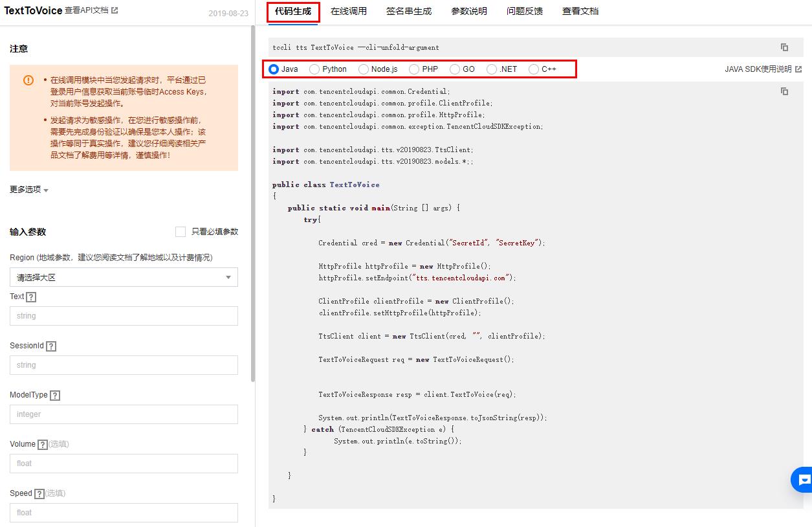The width and height of the screenshot is (812, 527).
Task: Select the C++ language radio
Action: [x=534, y=69]
